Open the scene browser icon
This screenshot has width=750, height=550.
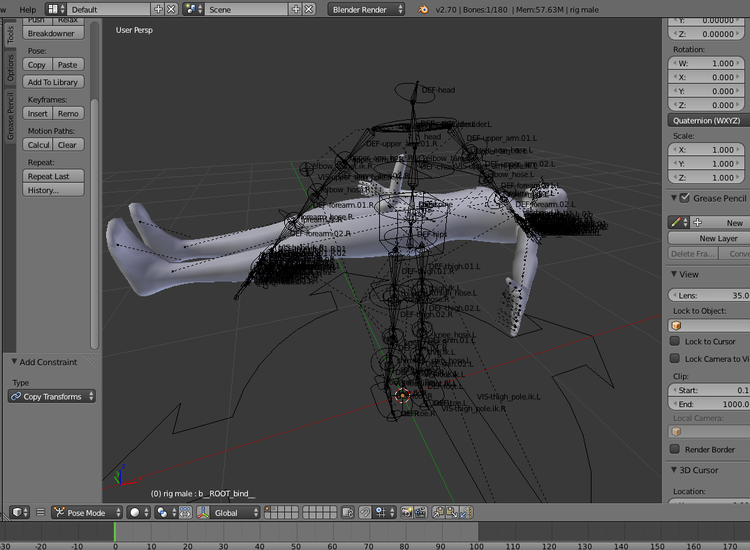coord(194,9)
